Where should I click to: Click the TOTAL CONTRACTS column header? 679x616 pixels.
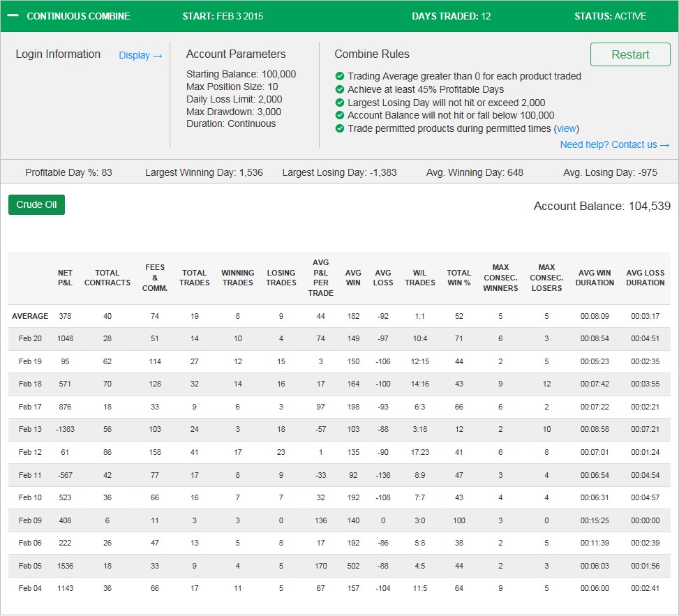[x=107, y=278]
